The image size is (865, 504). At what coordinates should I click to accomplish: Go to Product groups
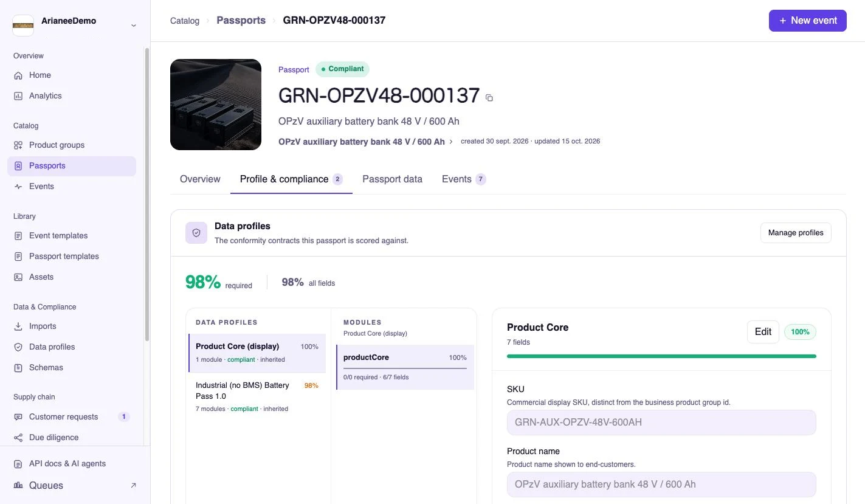pyautogui.click(x=72, y=145)
